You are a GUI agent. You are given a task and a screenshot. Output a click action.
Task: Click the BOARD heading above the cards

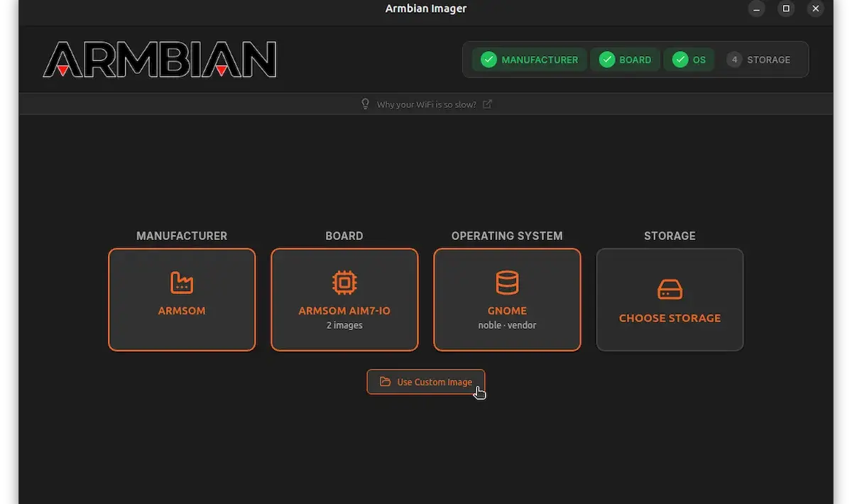(344, 236)
